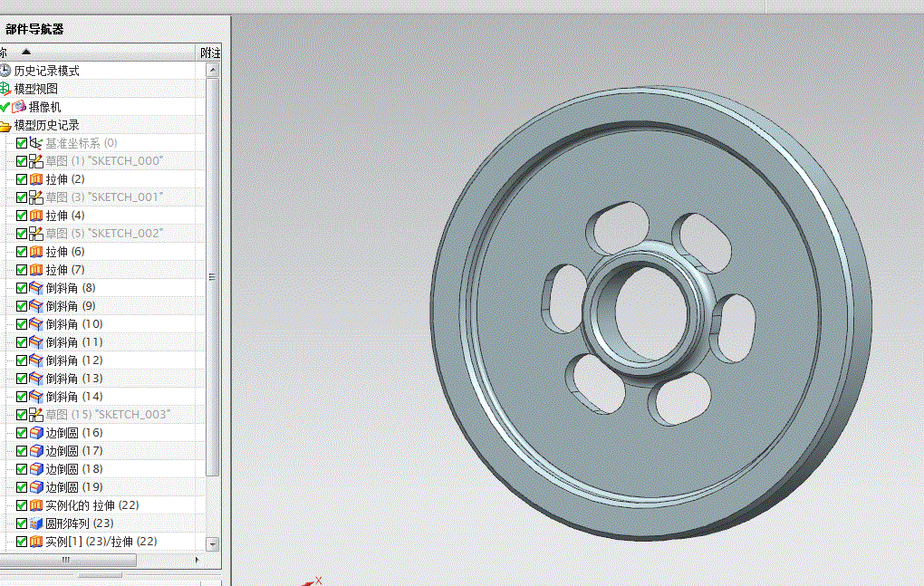Toggle checkbox for 倒斜角 (13)
The width and height of the screenshot is (924, 586).
point(22,379)
